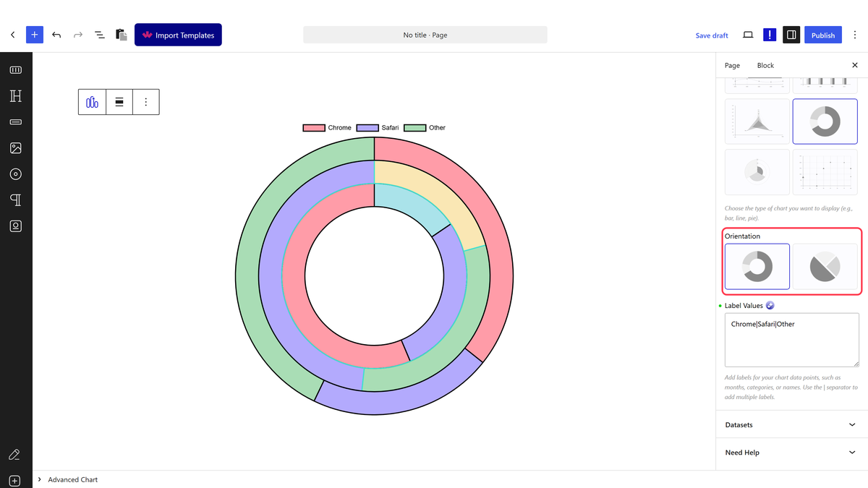Undo the last change
Image resolution: width=868 pixels, height=488 pixels.
pyautogui.click(x=56, y=35)
